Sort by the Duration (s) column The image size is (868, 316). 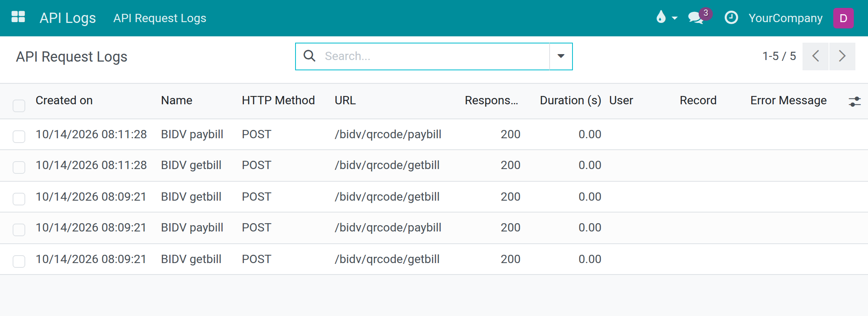[571, 100]
